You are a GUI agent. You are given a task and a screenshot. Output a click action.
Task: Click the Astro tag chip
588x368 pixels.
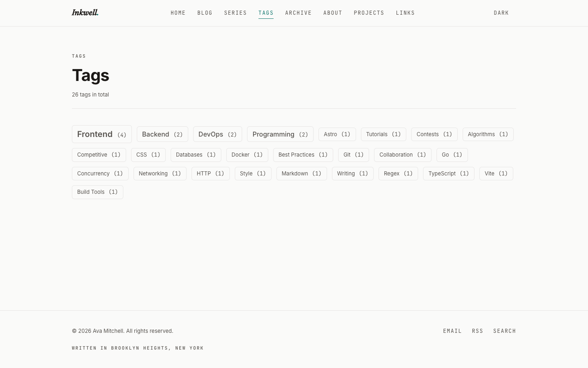[337, 134]
